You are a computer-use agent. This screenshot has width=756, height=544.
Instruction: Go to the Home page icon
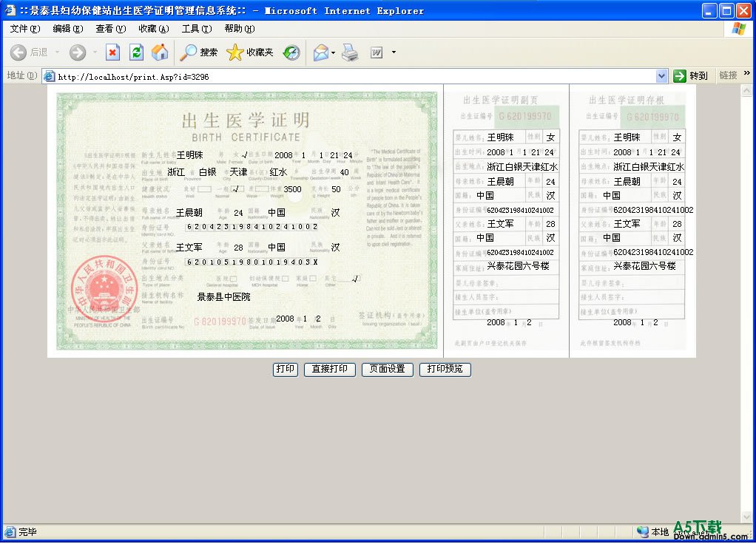tap(160, 52)
